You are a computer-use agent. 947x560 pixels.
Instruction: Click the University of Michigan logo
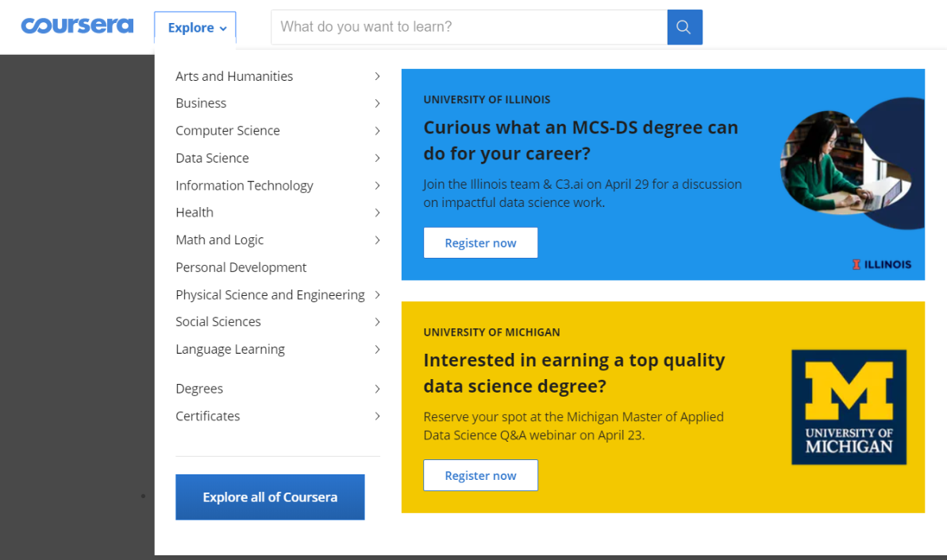[x=849, y=407]
